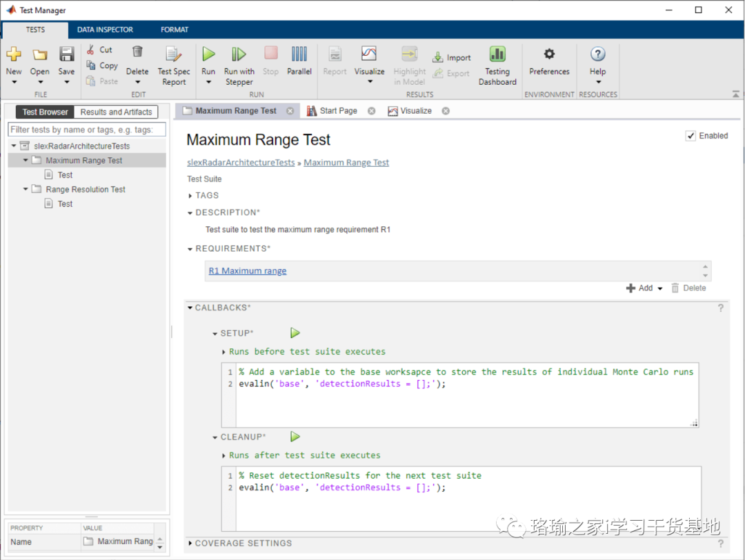Run the CLEANUP callback play button

295,437
